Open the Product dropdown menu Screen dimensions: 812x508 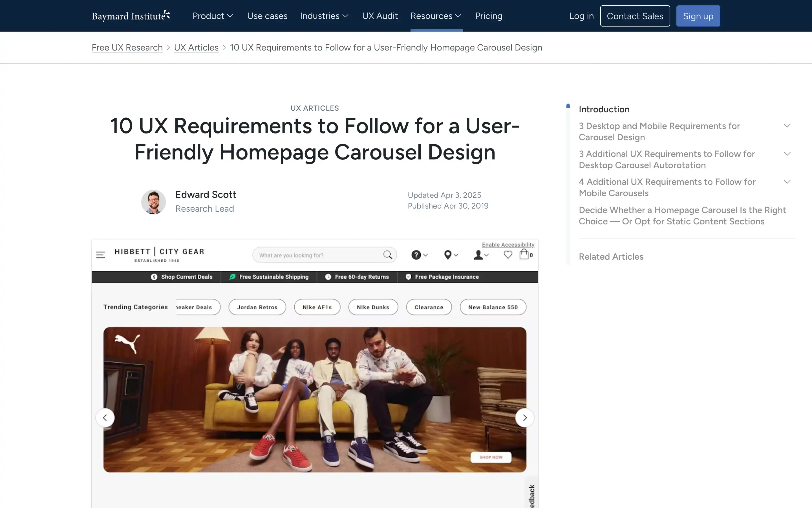tap(213, 16)
